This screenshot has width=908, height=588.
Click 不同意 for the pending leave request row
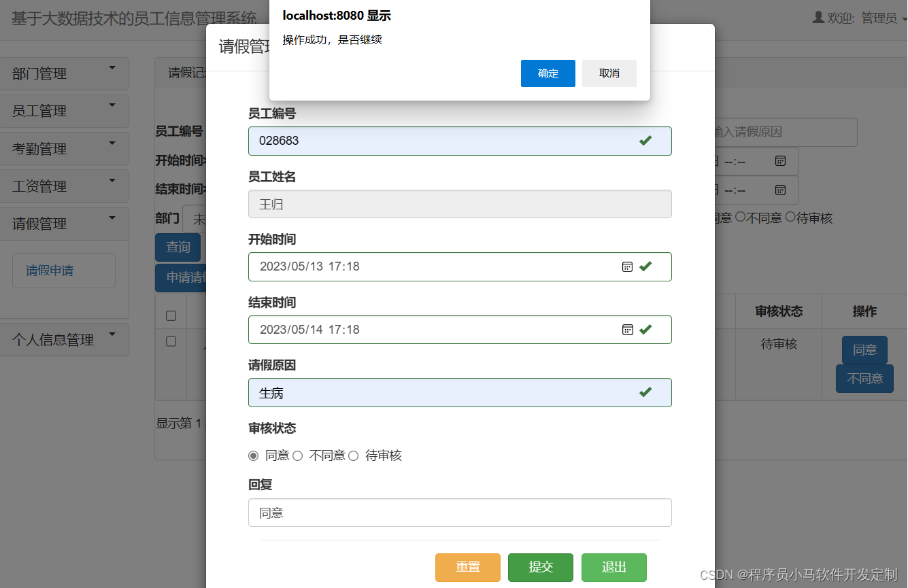[x=864, y=379]
